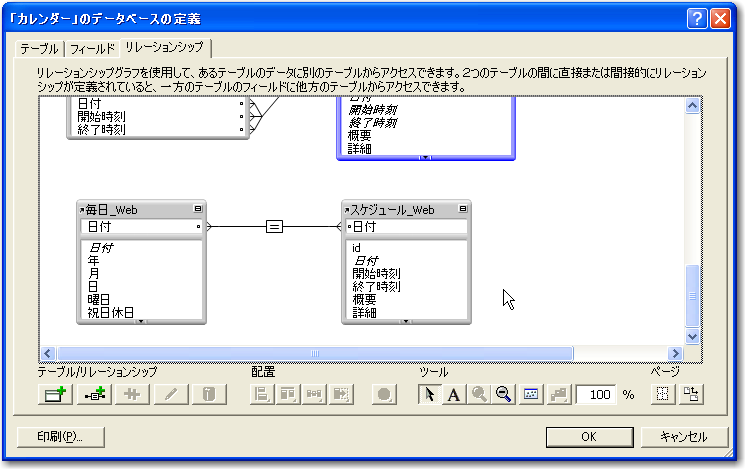Image resolution: width=745 pixels, height=469 pixels.
Task: Click the zoom out magnifier tool
Action: click(x=504, y=394)
